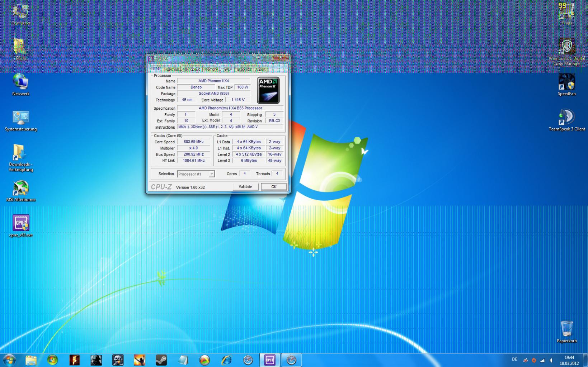588x367 pixels.
Task: Open the Papierkorb recycle bin
Action: (566, 329)
